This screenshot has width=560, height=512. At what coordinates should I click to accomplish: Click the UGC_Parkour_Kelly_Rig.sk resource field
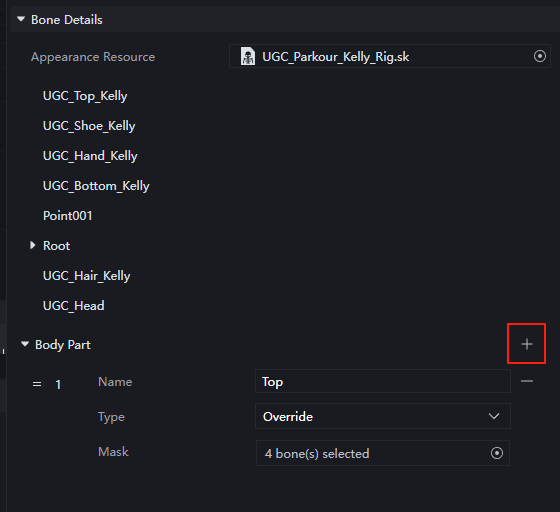click(x=390, y=56)
